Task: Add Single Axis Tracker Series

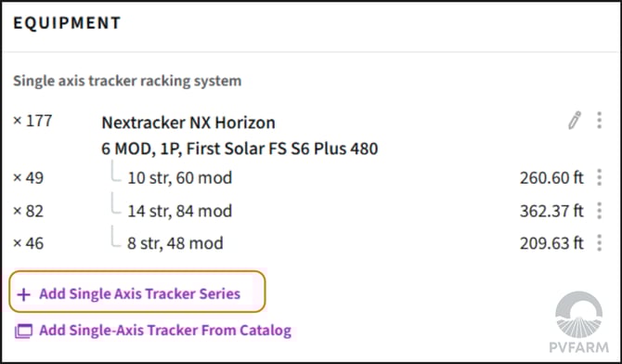Action: (x=137, y=292)
